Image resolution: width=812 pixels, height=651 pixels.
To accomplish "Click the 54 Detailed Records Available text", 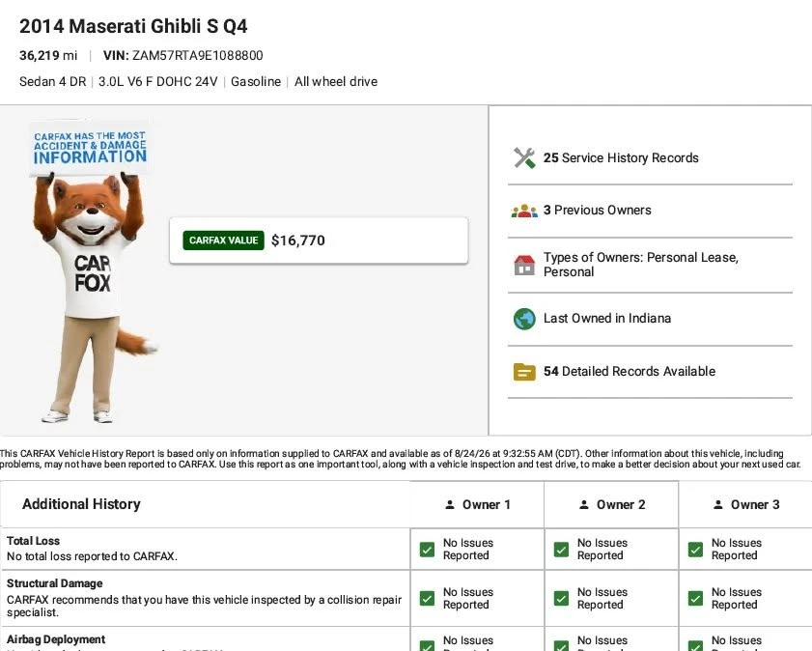I will click(x=630, y=371).
